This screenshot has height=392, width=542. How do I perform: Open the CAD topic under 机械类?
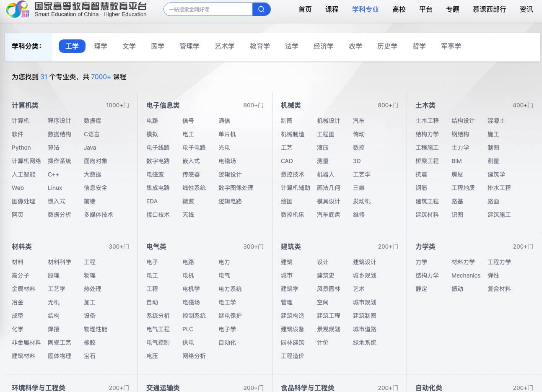tap(287, 161)
